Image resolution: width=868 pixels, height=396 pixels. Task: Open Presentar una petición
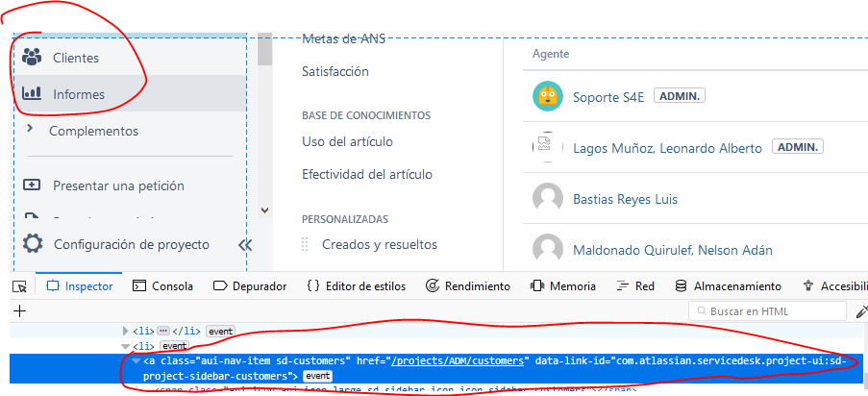pyautogui.click(x=118, y=186)
